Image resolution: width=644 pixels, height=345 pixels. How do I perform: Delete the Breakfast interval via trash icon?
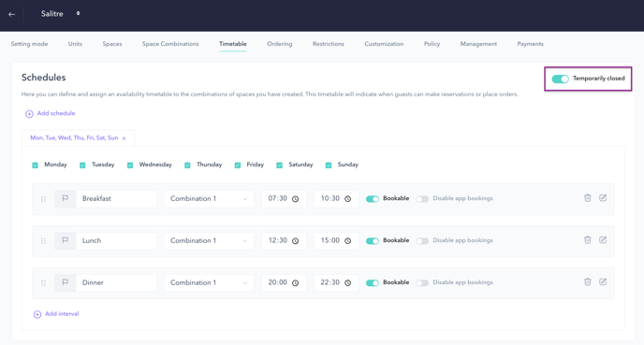588,197
